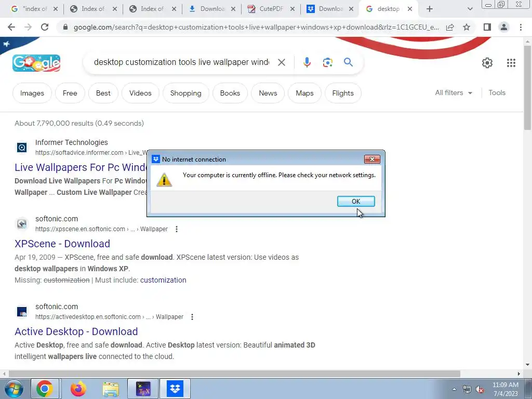The width and height of the screenshot is (532, 399).
Task: Filter results by Maps
Action: (x=304, y=93)
